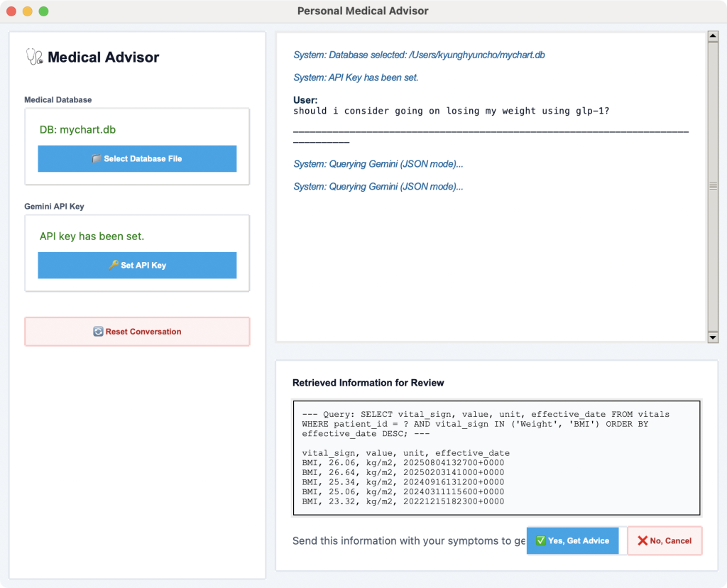The height and width of the screenshot is (588, 727).
Task: Maximize the window with the green button
Action: click(43, 11)
